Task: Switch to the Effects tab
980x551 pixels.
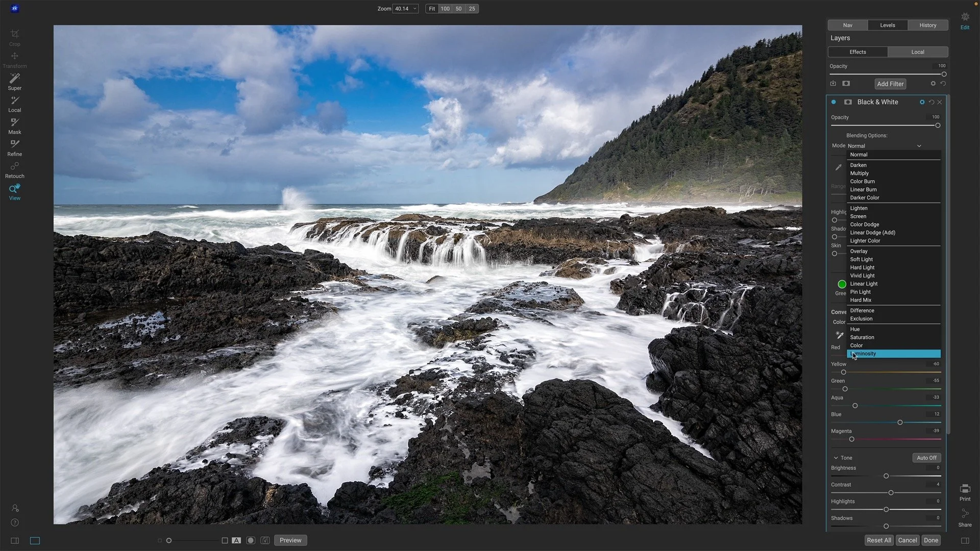Action: (x=857, y=52)
